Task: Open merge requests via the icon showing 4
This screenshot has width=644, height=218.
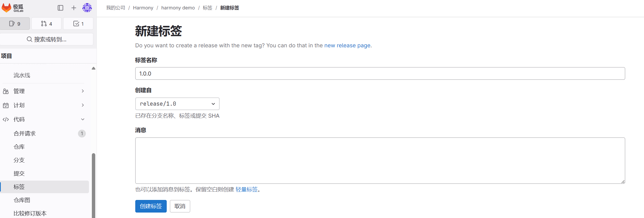Action: [x=46, y=24]
